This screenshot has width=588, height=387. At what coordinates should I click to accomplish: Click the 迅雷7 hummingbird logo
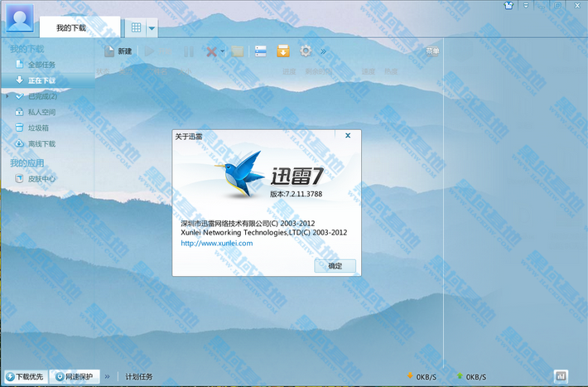(x=240, y=174)
